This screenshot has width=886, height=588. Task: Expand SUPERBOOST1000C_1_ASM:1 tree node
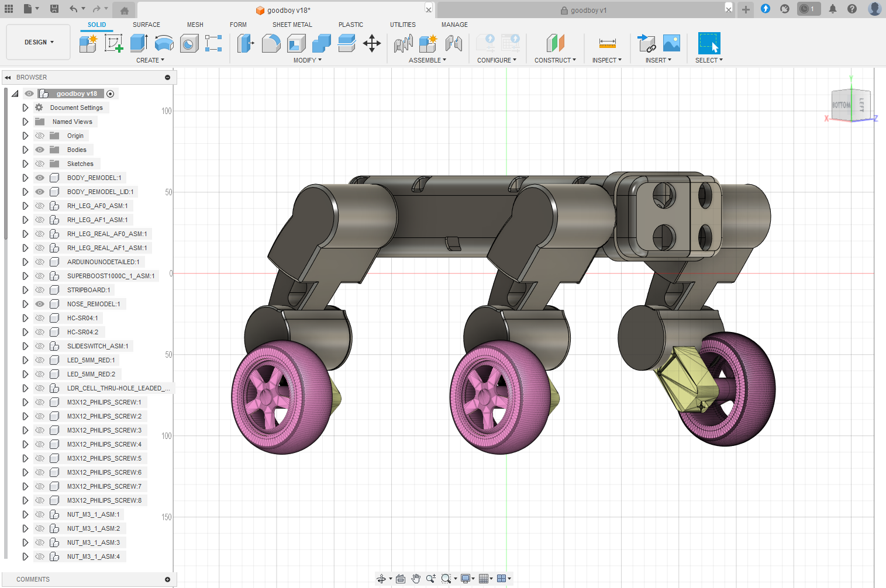[25, 276]
